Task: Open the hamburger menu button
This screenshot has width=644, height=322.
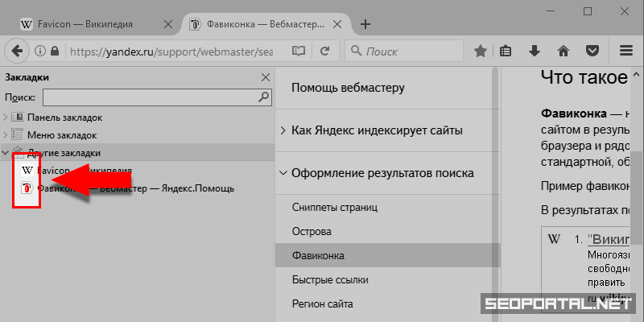Action: tap(625, 52)
